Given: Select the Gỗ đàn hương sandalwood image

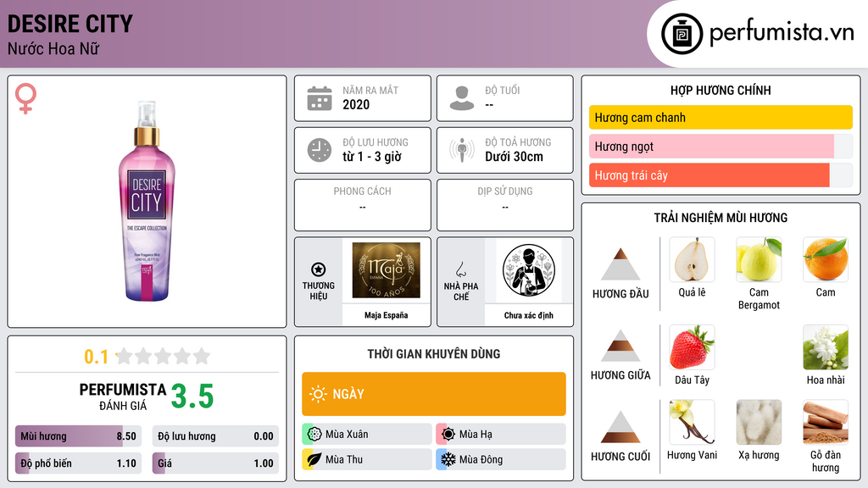Looking at the screenshot, I should coord(826,422).
